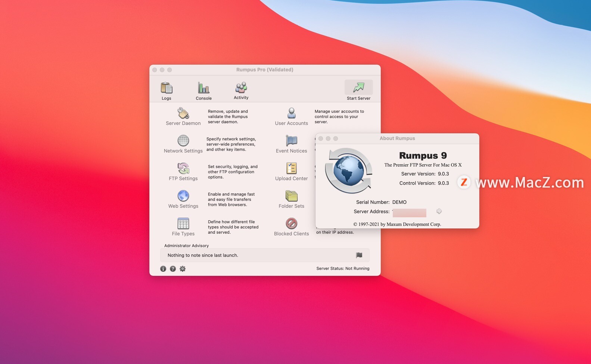Click the Administrator Advisory flag icon

click(359, 255)
